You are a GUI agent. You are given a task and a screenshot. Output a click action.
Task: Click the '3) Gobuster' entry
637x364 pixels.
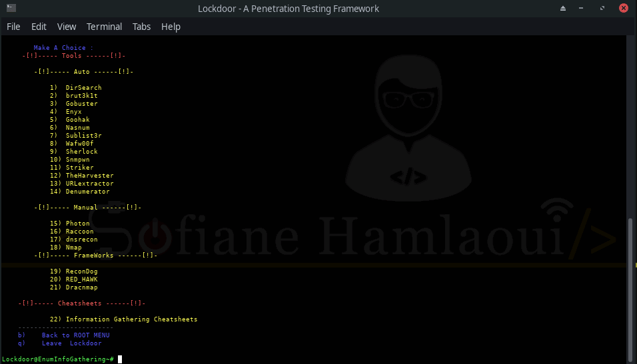73,104
